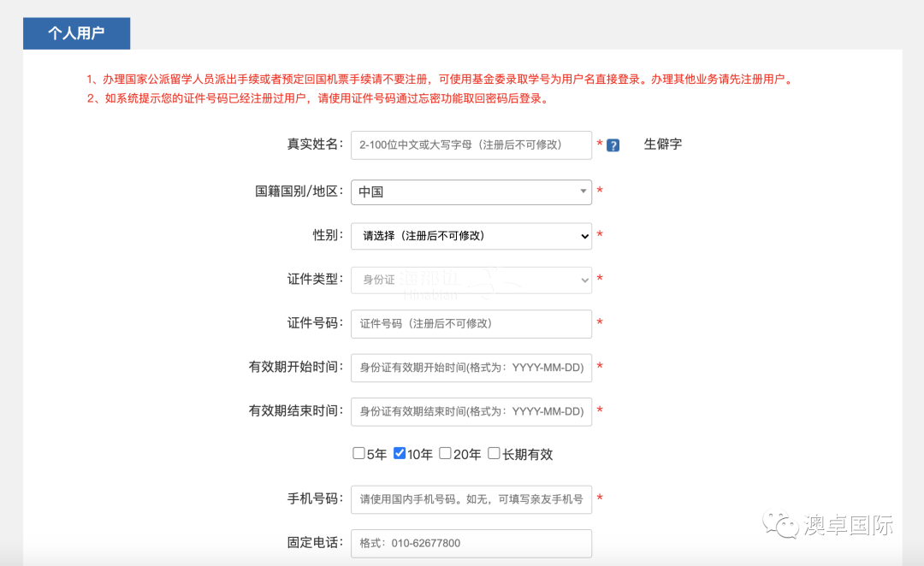Check the 5年 validity checkbox
Image resolution: width=924 pixels, height=566 pixels.
tap(359, 454)
